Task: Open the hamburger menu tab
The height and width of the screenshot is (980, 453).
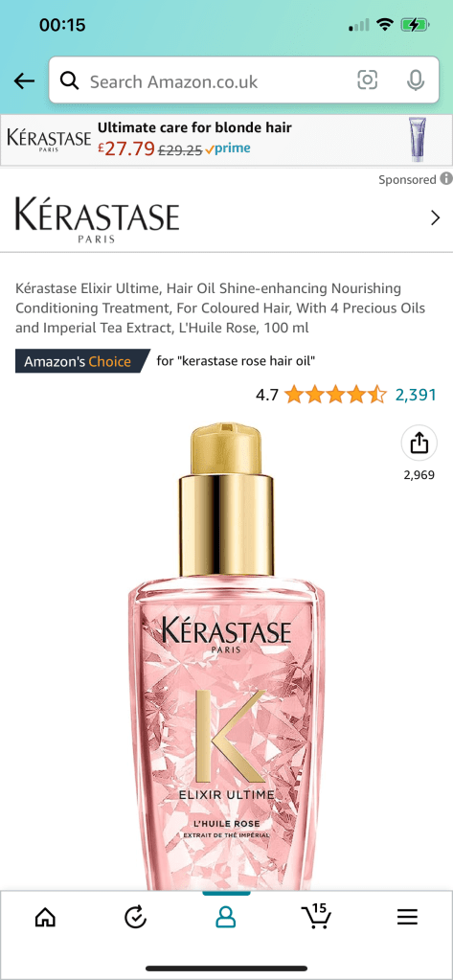Action: [x=407, y=917]
